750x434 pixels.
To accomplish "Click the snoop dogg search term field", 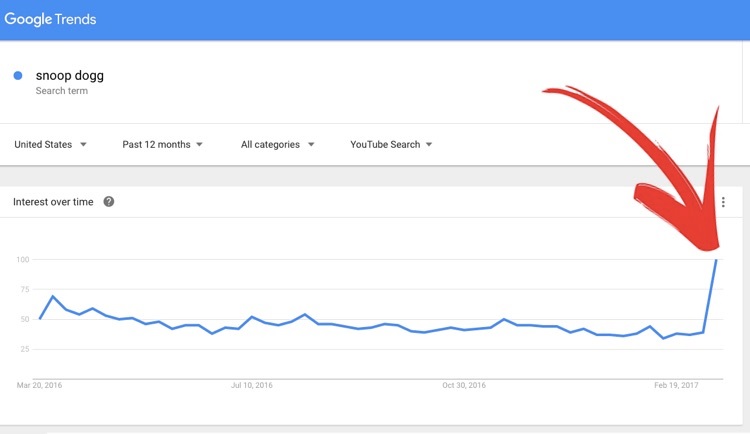I will 68,75.
